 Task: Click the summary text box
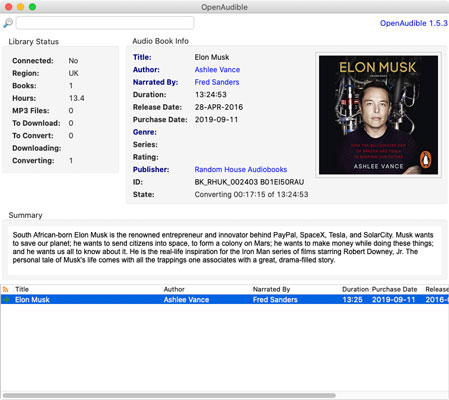[224, 250]
